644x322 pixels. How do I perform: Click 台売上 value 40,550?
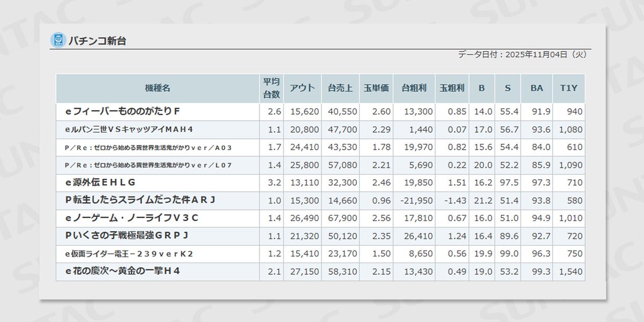point(342,112)
